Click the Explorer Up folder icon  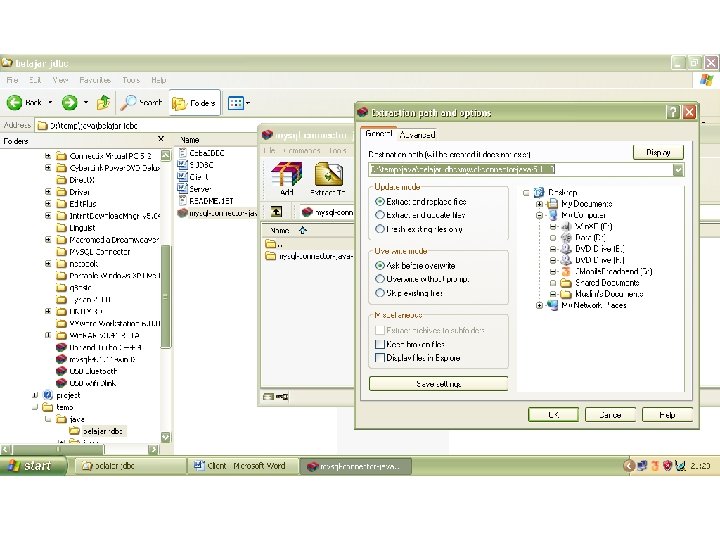coord(103,102)
